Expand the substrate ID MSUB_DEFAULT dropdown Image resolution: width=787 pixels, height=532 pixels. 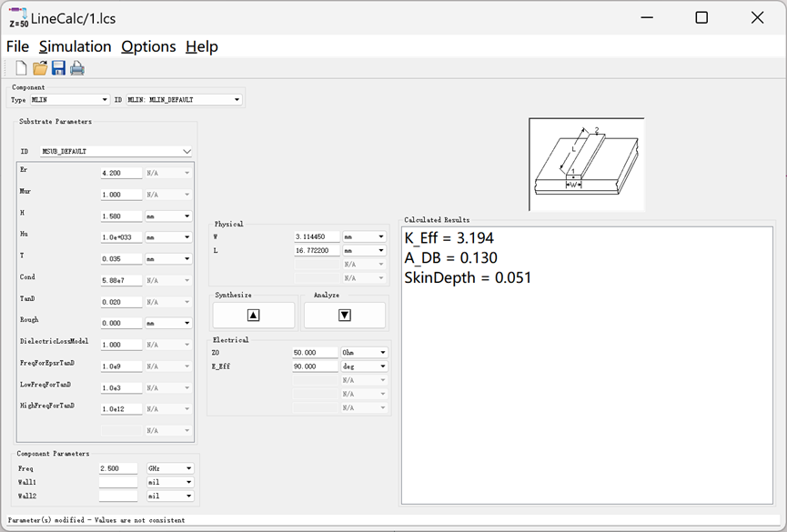(116, 152)
